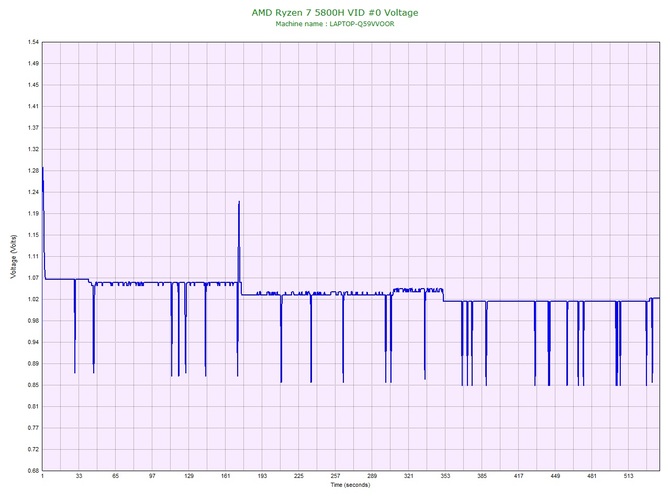Viewport: 670px width, 502px height.
Task: Click the 321 tick label on the time axis
Action: click(408, 476)
